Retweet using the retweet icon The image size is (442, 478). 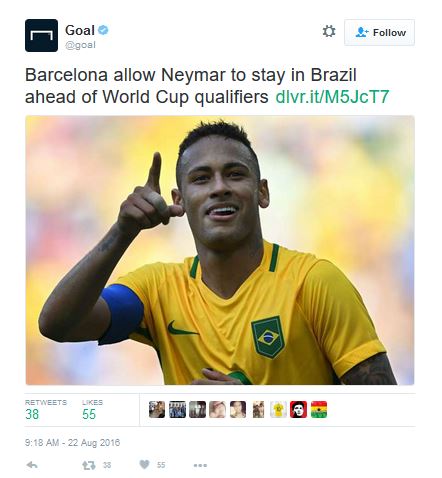(89, 465)
